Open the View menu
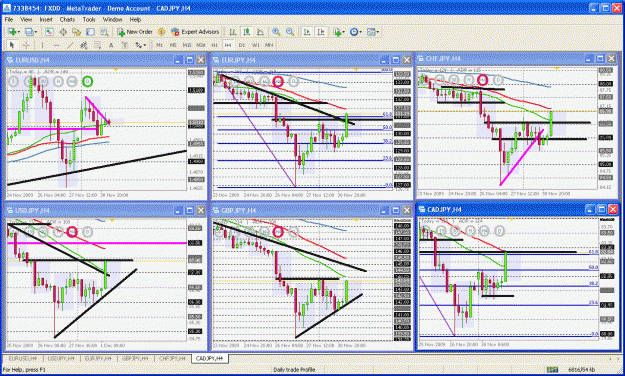Screen dimensions: 625x376 (26, 19)
